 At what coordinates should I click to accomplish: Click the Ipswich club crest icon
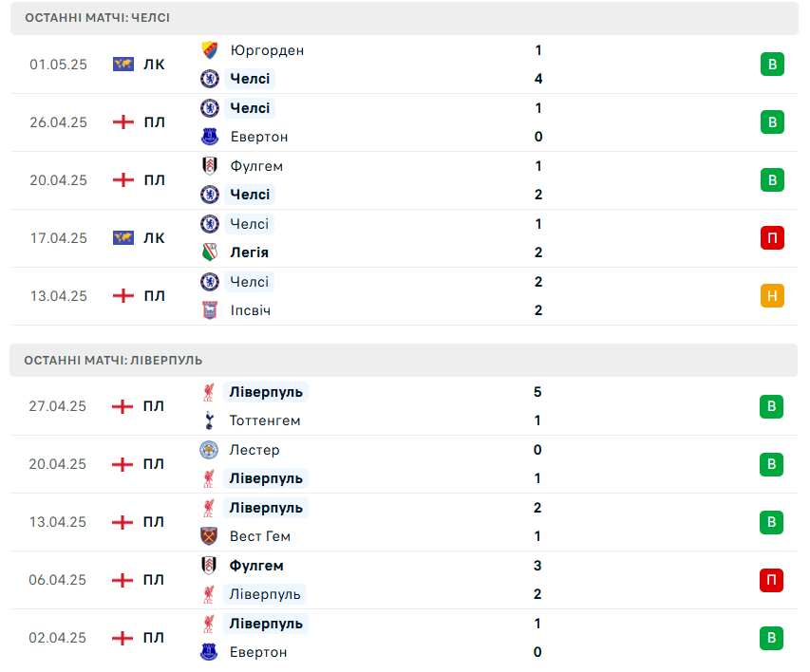point(210,310)
